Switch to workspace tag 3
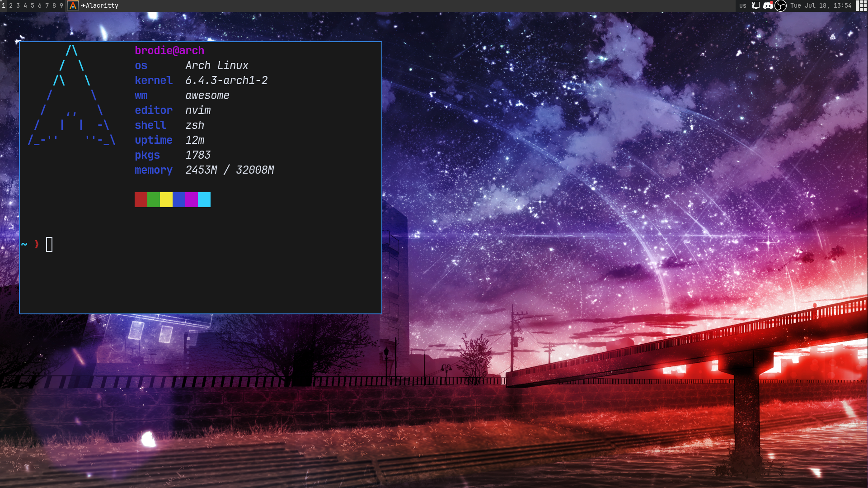 coord(18,6)
